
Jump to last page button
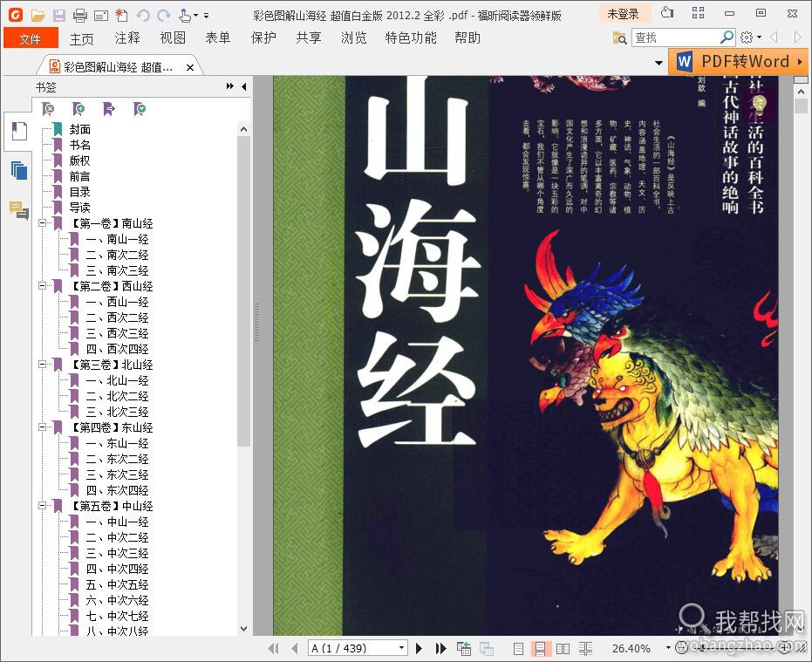tap(440, 648)
